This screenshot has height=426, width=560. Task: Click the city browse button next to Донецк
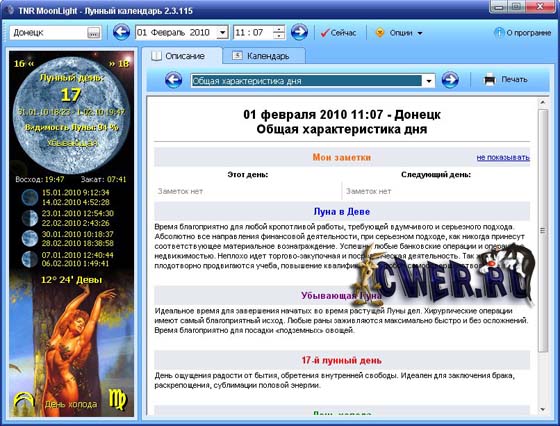pos(94,33)
